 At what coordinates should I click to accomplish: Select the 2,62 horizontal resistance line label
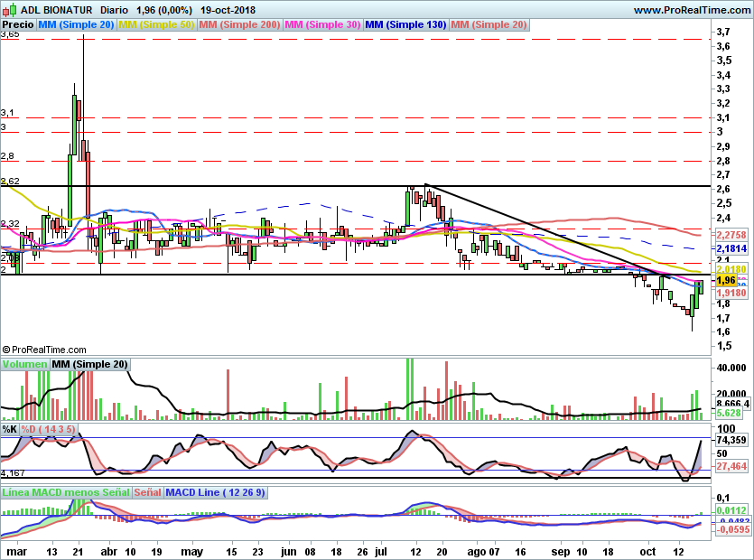click(10, 182)
